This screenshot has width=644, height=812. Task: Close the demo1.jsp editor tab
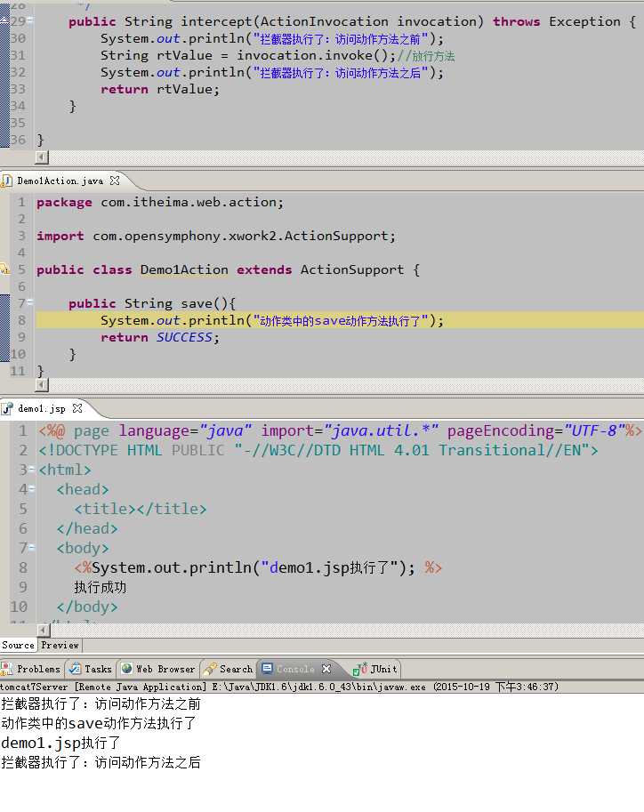(x=77, y=408)
